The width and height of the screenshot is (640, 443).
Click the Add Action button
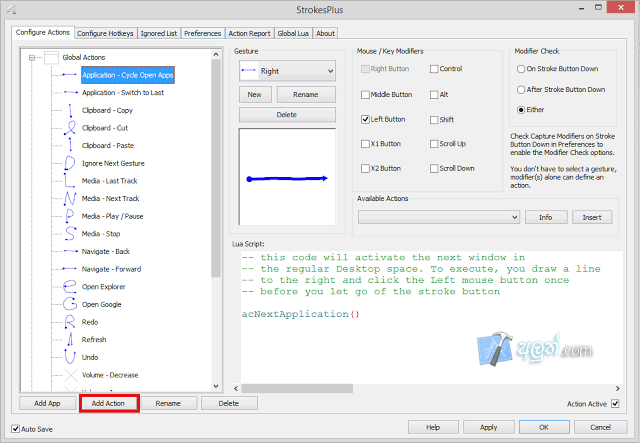[x=108, y=403]
